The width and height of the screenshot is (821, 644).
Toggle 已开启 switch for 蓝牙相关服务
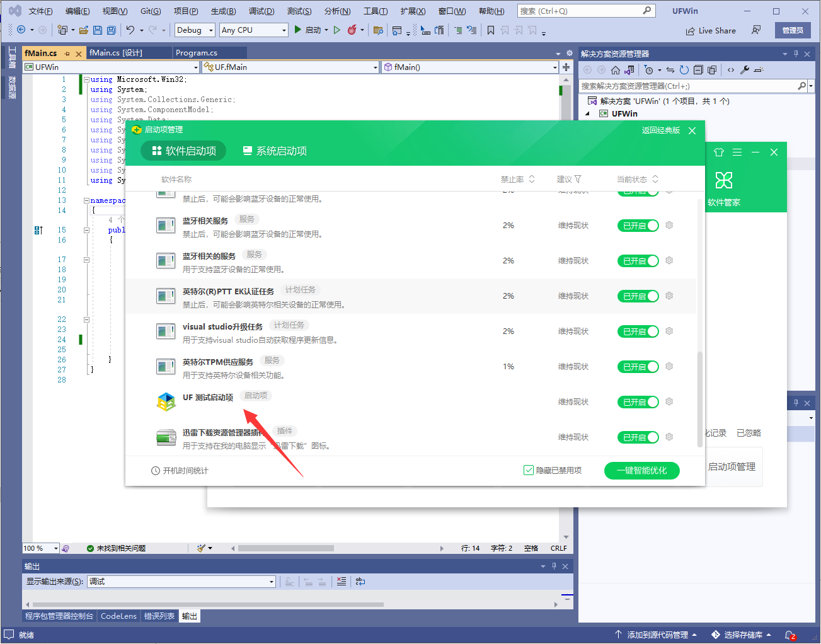638,226
